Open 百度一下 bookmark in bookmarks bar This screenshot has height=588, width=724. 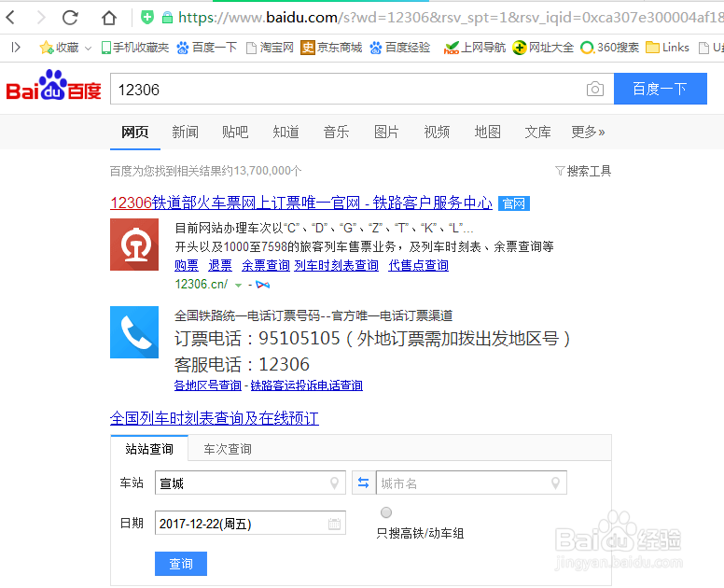point(207,47)
